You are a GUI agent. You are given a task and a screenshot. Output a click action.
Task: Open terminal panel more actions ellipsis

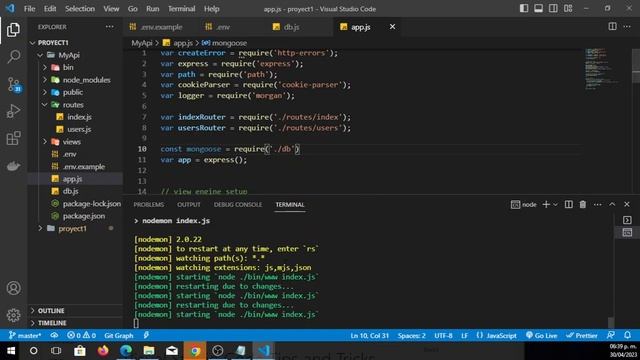tap(598, 204)
